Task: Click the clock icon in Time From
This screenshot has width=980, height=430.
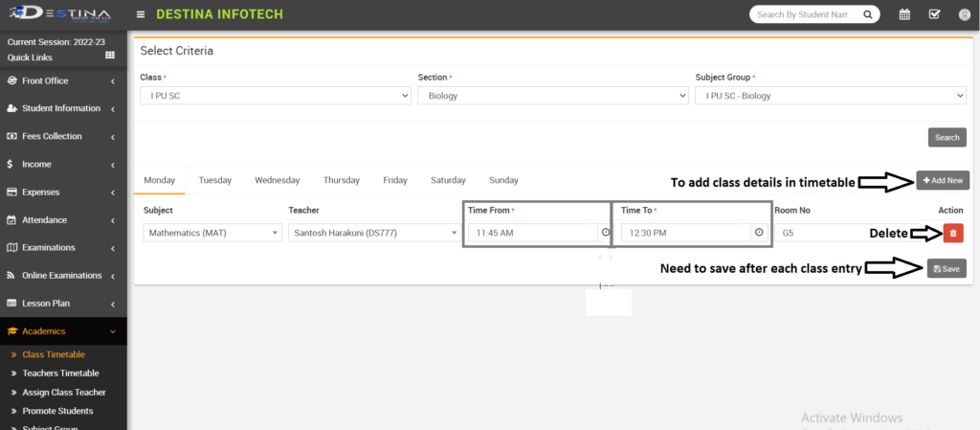Action: (605, 233)
